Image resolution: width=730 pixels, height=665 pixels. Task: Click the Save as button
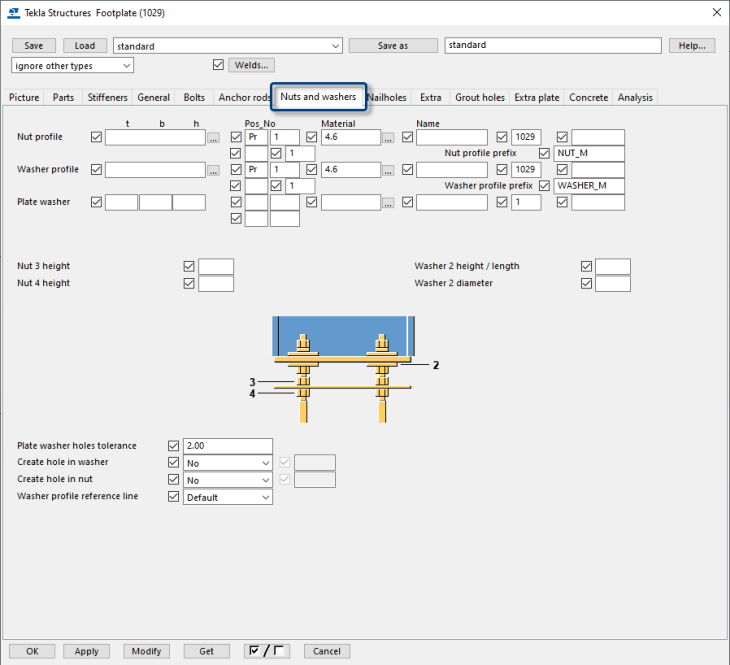[x=393, y=46]
